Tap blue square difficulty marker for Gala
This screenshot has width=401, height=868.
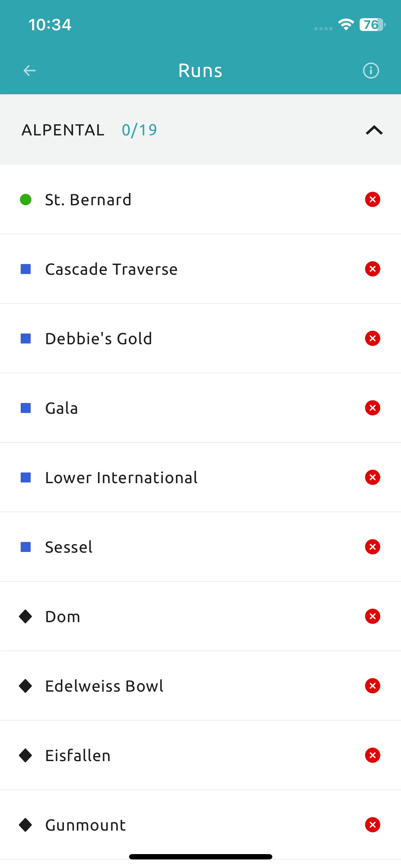coord(26,408)
